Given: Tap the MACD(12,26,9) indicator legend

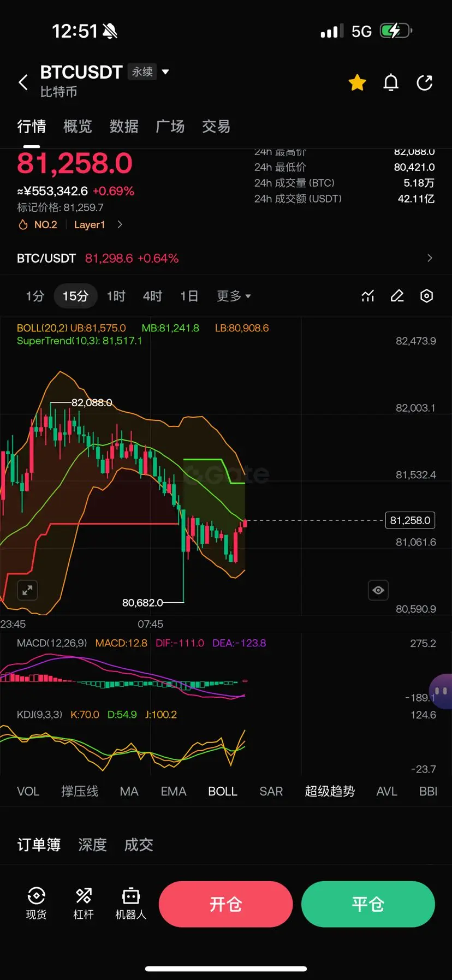Looking at the screenshot, I should [52, 643].
